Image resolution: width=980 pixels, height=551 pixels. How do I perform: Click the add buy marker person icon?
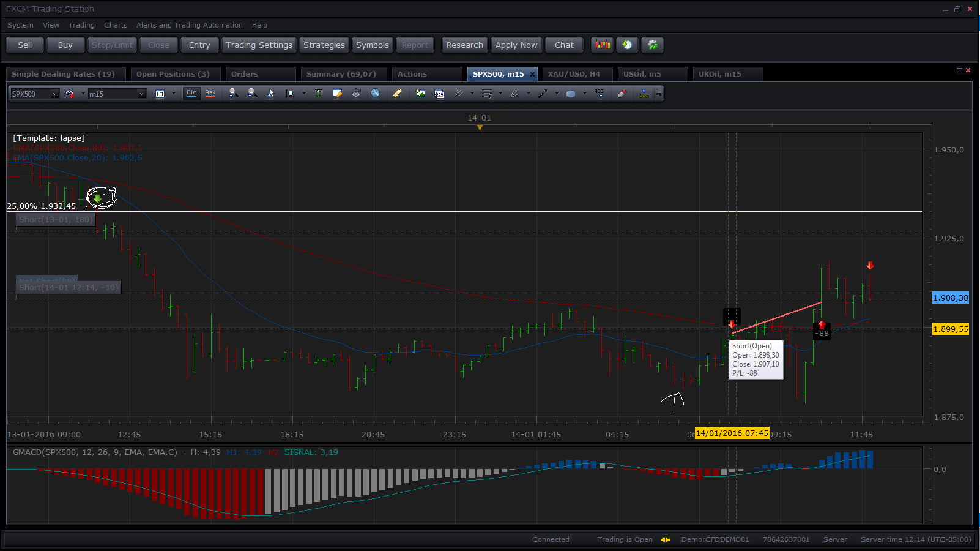[233, 93]
